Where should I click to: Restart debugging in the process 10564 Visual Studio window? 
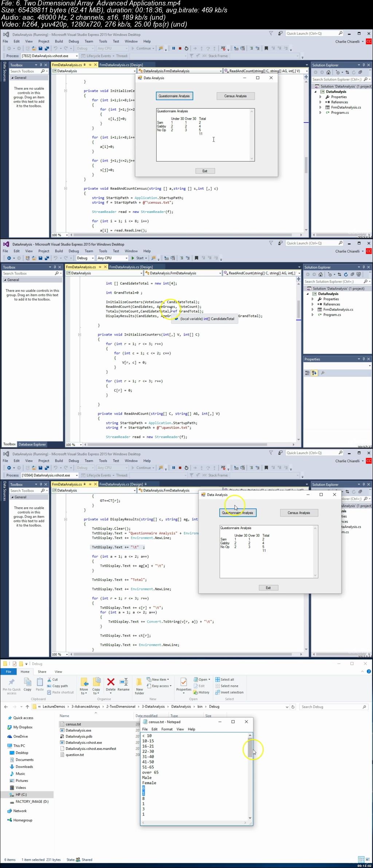point(186,468)
